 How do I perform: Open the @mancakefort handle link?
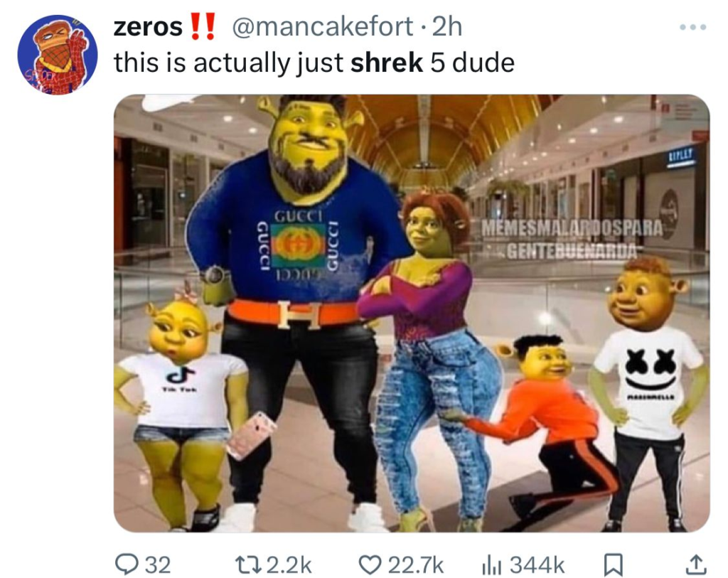click(322, 27)
